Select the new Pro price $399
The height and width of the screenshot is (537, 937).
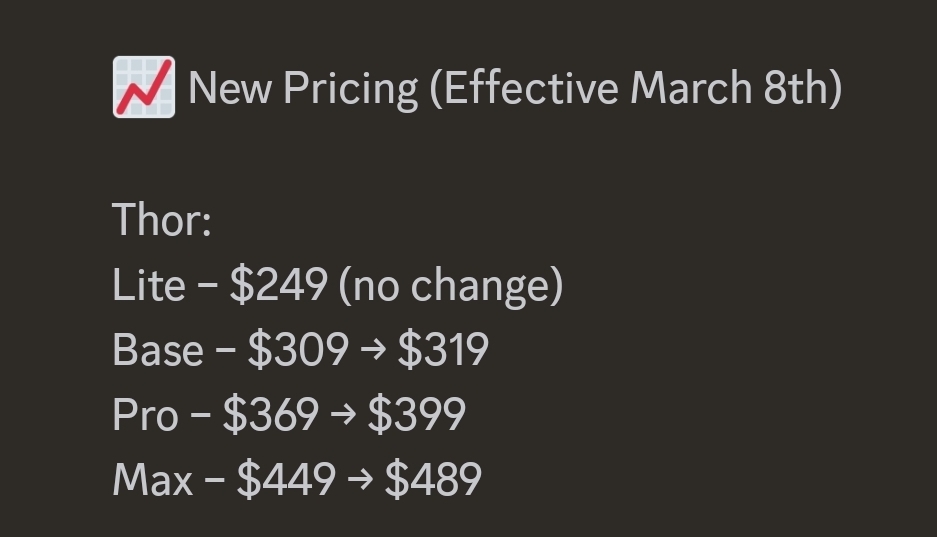(x=416, y=414)
